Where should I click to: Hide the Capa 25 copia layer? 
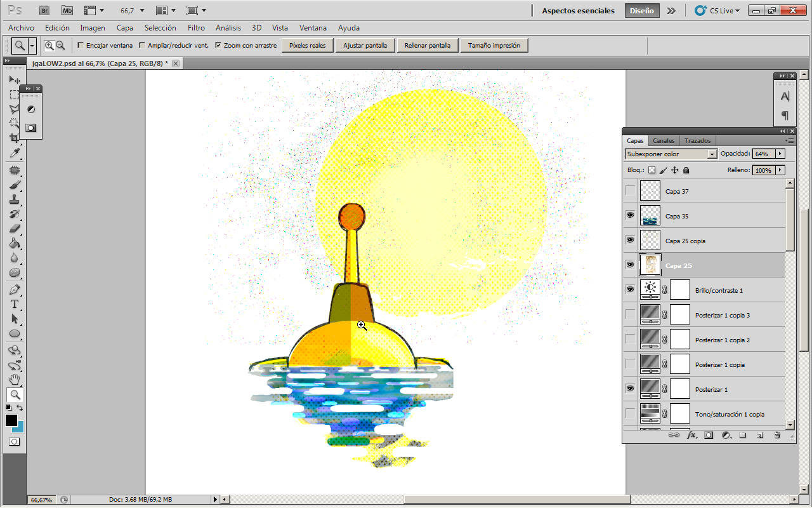[x=630, y=240]
